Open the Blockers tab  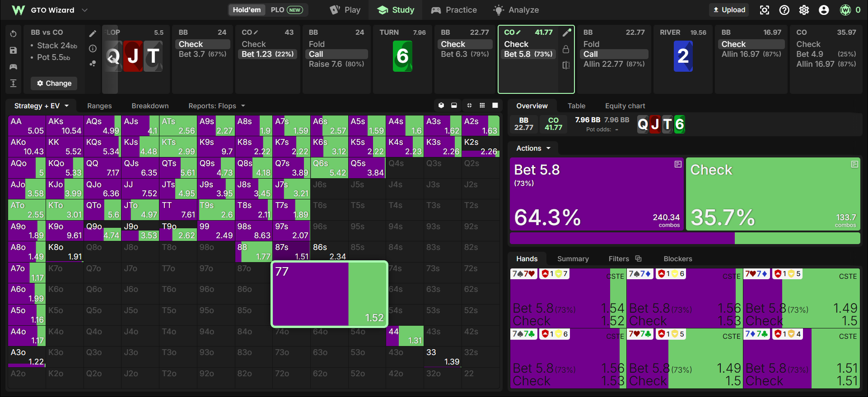tap(678, 259)
